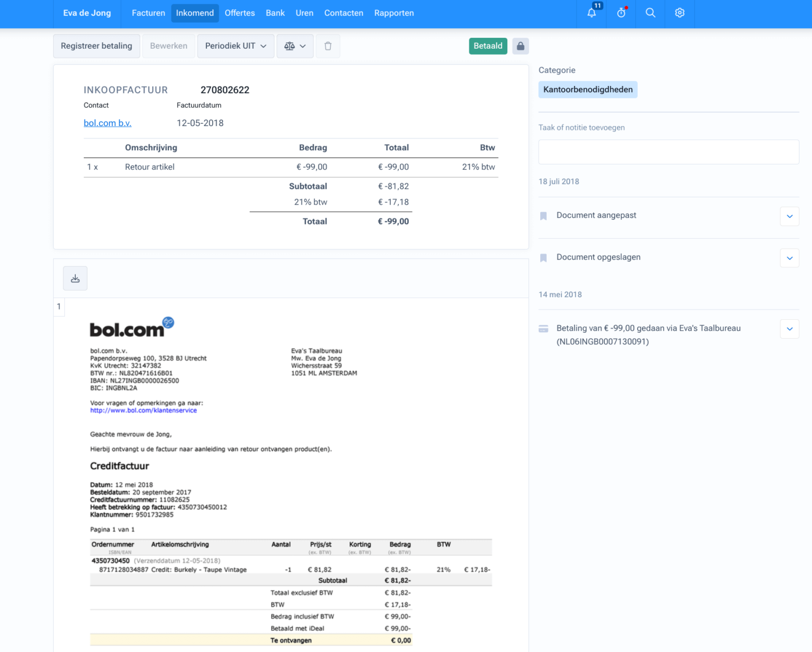This screenshot has width=812, height=652.
Task: Click the bol.com logo in the invoice preview
Action: pos(132,327)
